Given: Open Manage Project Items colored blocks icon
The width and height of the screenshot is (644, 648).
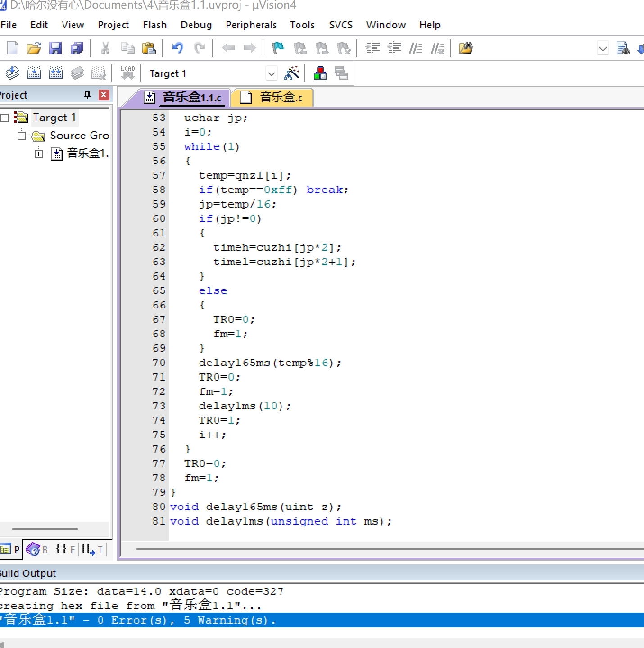Looking at the screenshot, I should click(320, 73).
